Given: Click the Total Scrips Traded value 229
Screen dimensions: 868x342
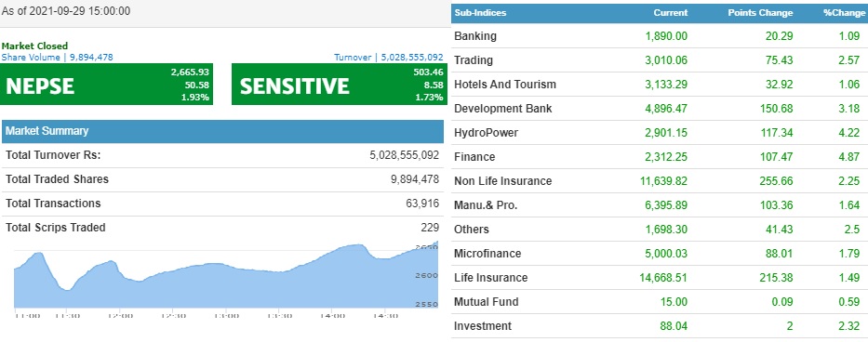Looking at the screenshot, I should (430, 228).
